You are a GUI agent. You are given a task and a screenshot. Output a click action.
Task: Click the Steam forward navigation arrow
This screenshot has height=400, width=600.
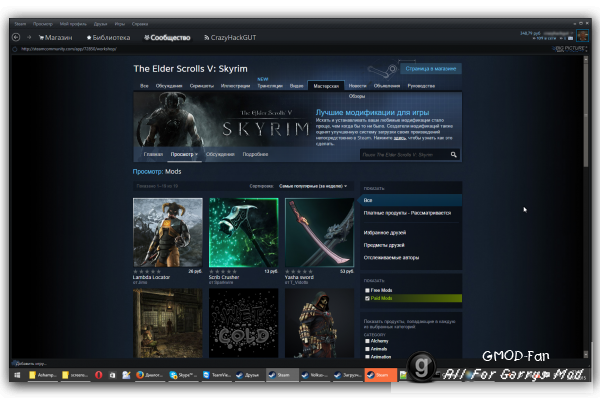pyautogui.click(x=29, y=37)
